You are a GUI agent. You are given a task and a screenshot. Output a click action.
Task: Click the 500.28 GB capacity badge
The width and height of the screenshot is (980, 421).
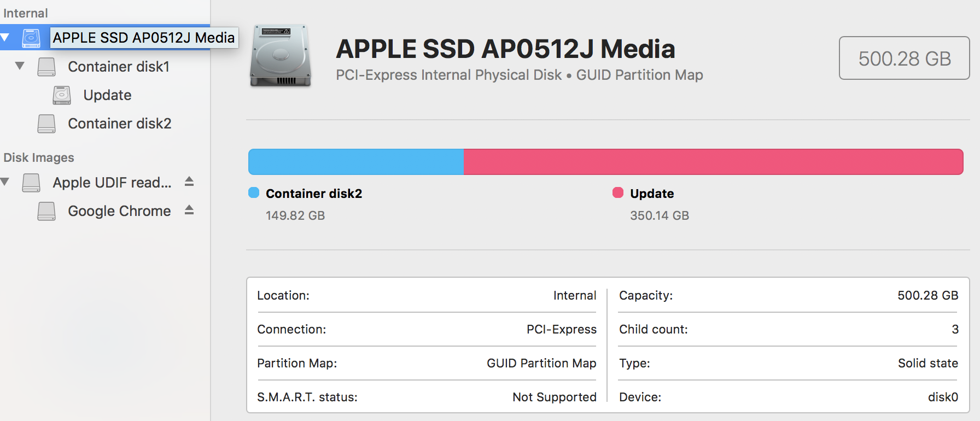click(x=903, y=58)
